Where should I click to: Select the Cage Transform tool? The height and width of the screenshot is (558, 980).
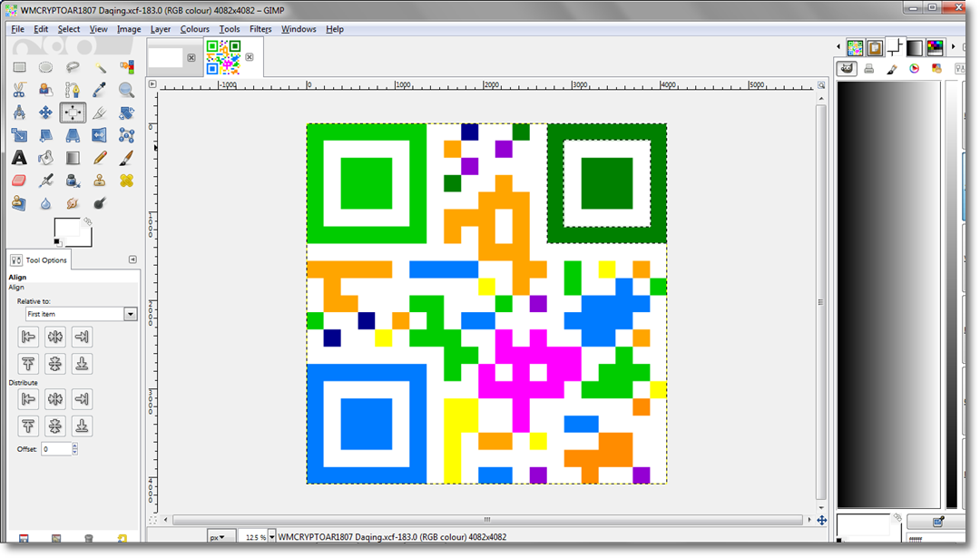[x=127, y=135]
